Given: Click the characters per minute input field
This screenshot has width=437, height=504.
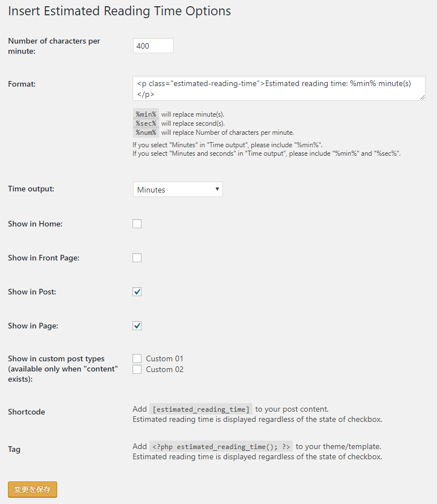Looking at the screenshot, I should pyautogui.click(x=153, y=46).
